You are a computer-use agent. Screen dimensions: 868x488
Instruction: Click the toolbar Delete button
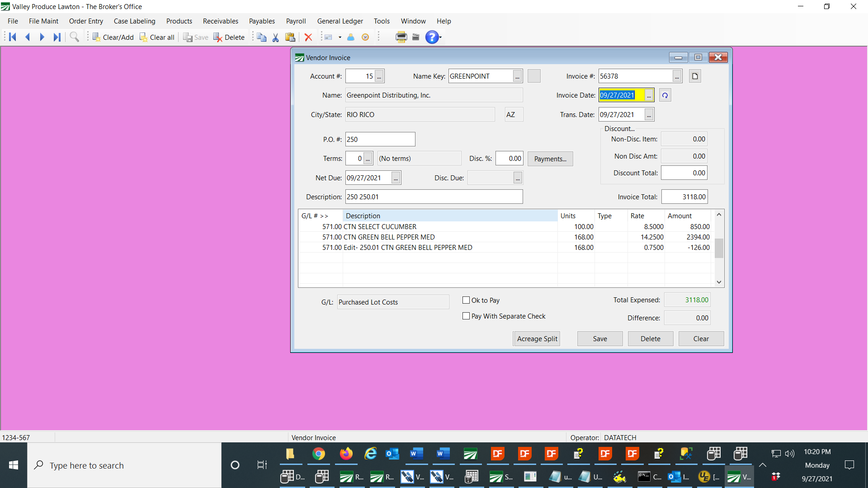tap(229, 37)
